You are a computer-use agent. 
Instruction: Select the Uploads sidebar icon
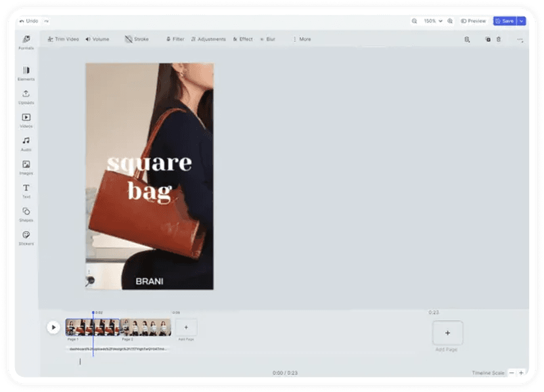[x=26, y=95]
